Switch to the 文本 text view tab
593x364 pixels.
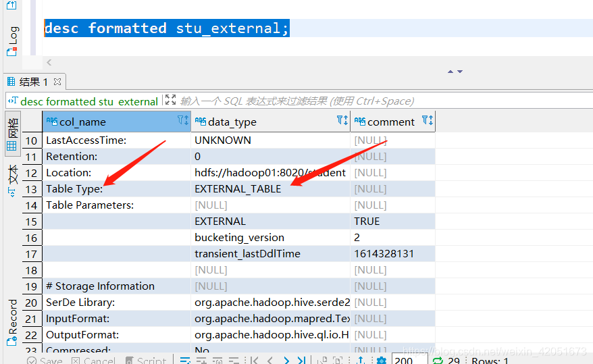(12, 181)
